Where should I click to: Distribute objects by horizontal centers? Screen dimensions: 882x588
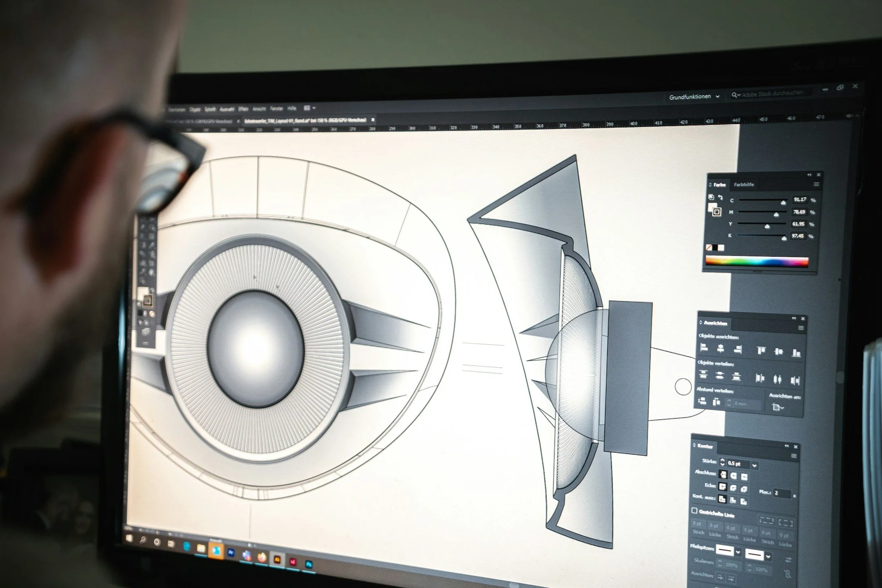778,379
